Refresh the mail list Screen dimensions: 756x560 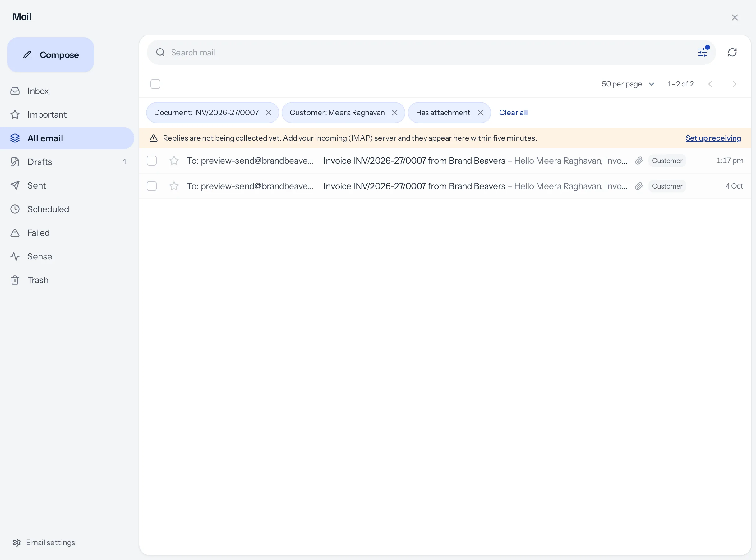pos(732,52)
